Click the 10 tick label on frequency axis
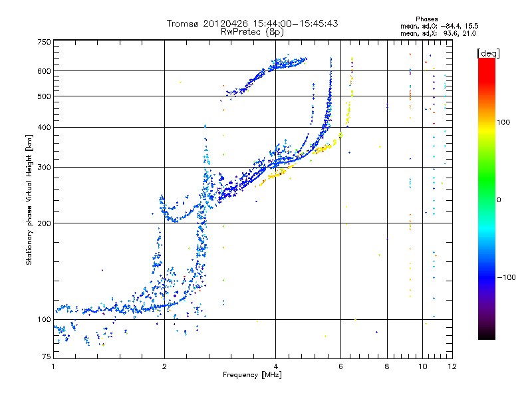The width and height of the screenshot is (532, 399). [422, 366]
